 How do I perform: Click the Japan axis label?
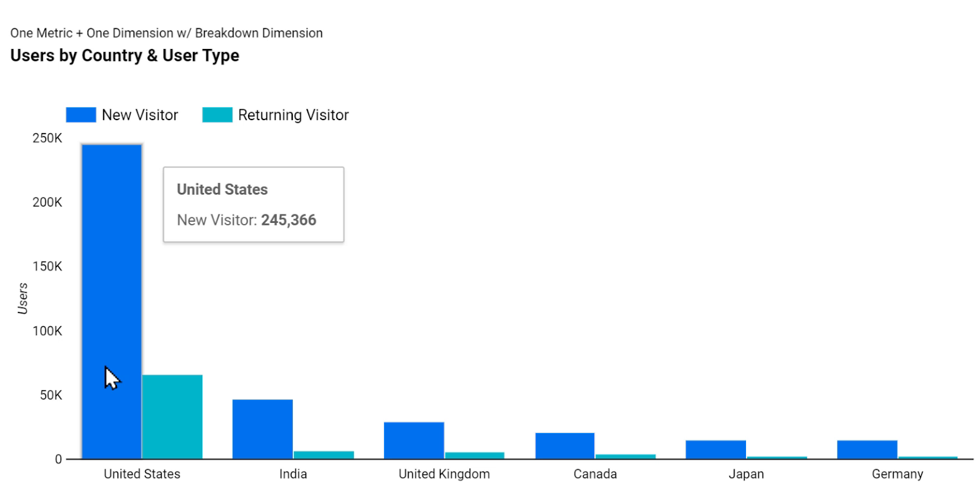click(x=746, y=474)
